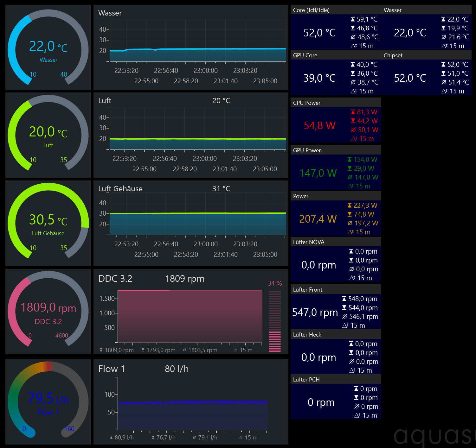Click the average icon beside 48,6 °C
This screenshot has width=476, height=448.
click(x=353, y=37)
